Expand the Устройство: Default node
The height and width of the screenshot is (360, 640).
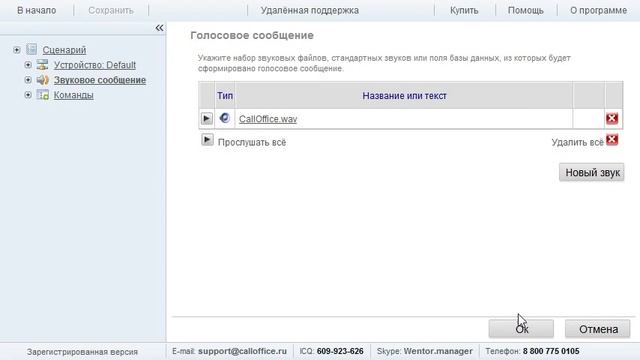click(x=28, y=65)
